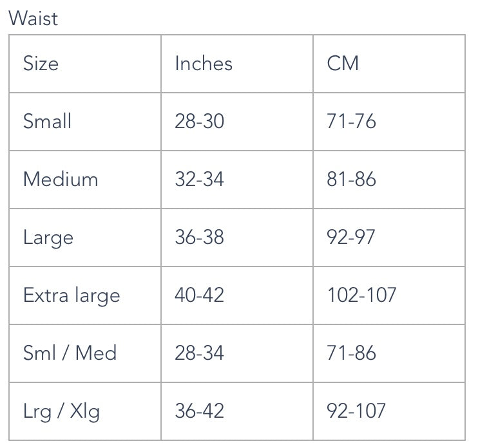This screenshot has height=448, width=478.
Task: Click the 28-34 inches cell
Action: tap(237, 353)
